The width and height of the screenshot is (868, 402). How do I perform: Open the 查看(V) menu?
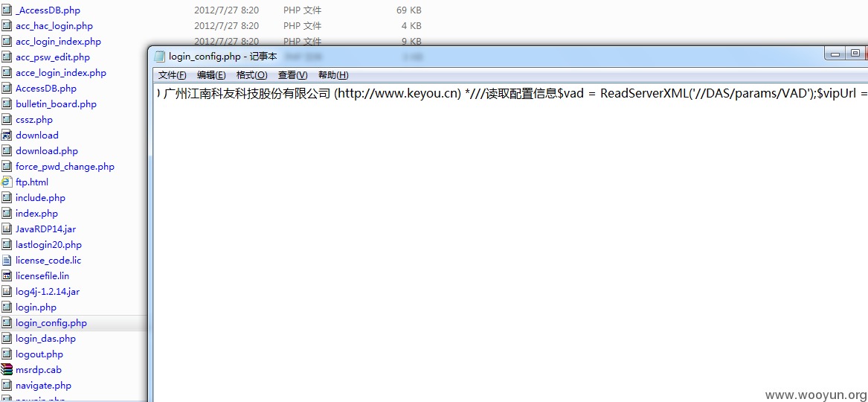coord(292,75)
